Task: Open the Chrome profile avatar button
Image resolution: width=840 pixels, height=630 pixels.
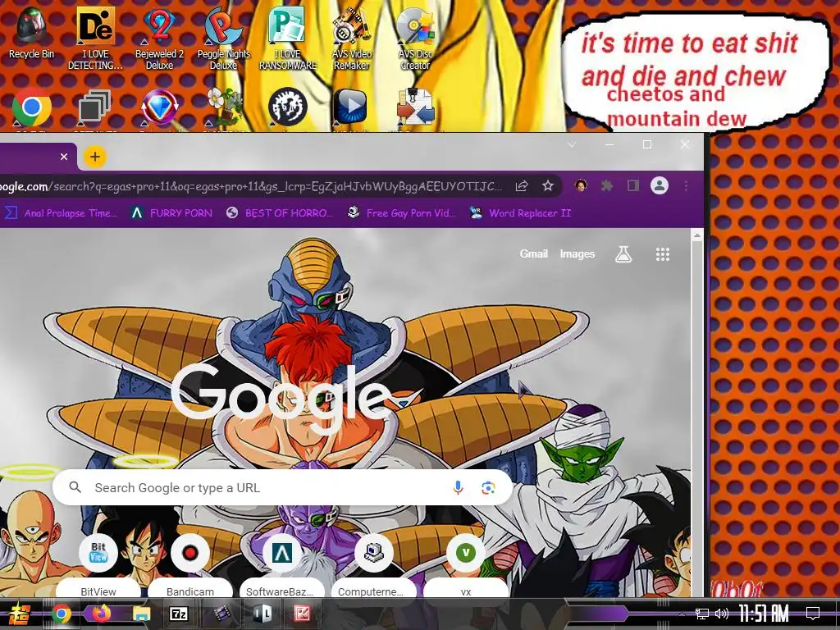Action: click(x=660, y=185)
